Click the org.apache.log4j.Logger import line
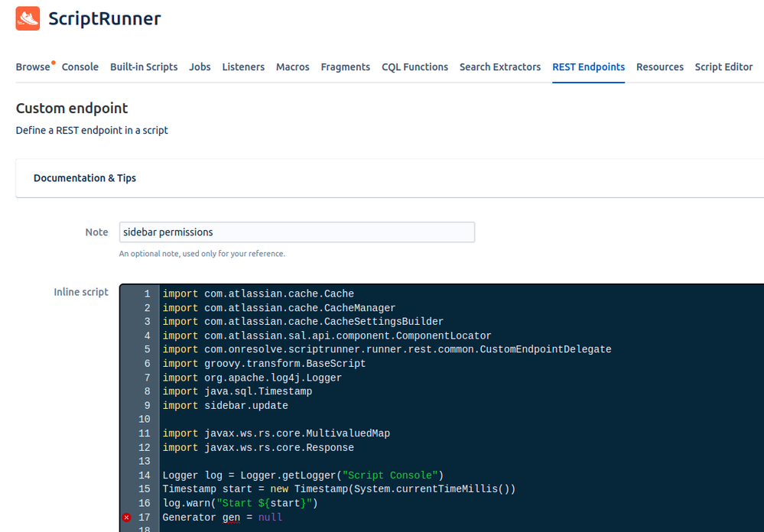 click(x=252, y=378)
